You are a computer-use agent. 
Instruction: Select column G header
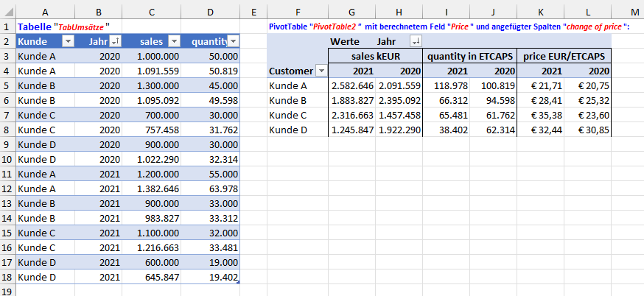tap(352, 13)
